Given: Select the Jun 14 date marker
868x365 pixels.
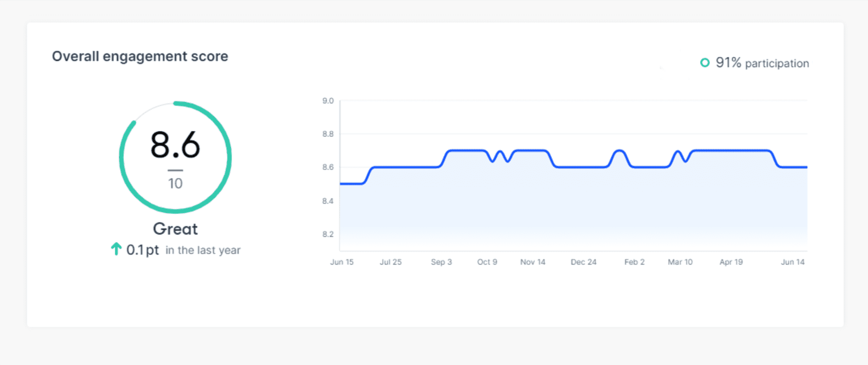Looking at the screenshot, I should (x=793, y=262).
